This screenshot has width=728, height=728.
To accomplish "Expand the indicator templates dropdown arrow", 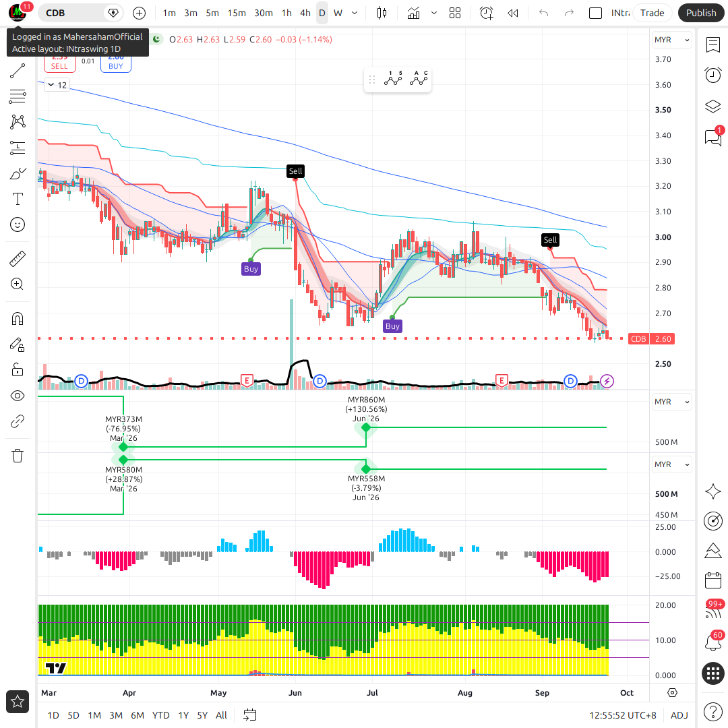I will coord(433,13).
